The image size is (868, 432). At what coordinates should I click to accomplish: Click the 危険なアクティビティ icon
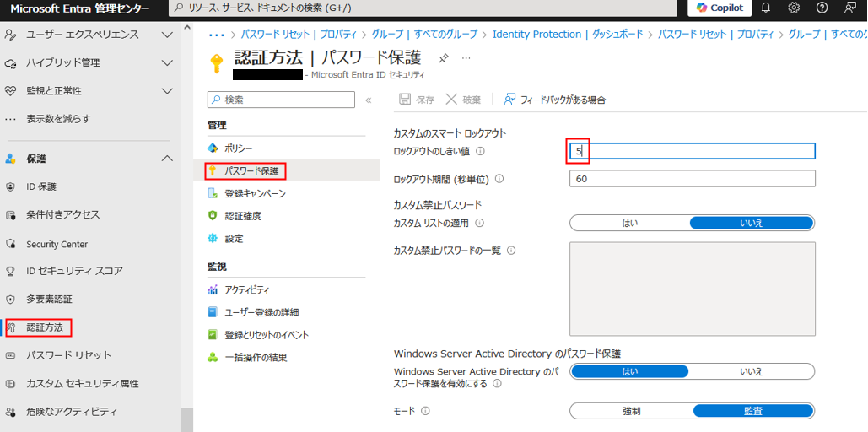tap(10, 412)
